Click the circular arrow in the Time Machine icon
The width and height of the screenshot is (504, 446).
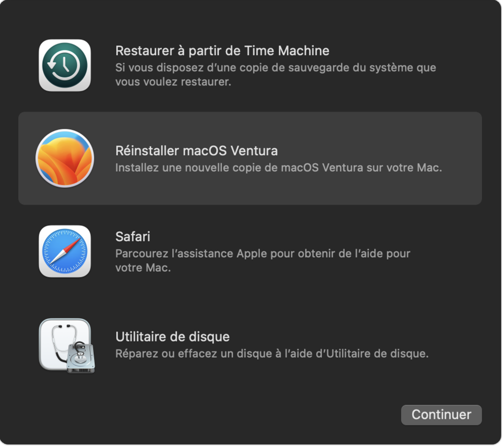tap(64, 65)
